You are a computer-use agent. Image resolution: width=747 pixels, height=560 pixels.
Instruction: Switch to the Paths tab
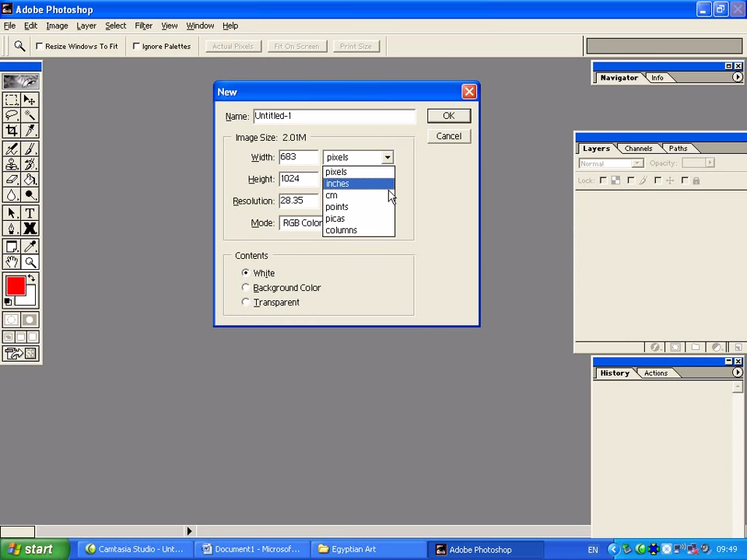point(678,149)
